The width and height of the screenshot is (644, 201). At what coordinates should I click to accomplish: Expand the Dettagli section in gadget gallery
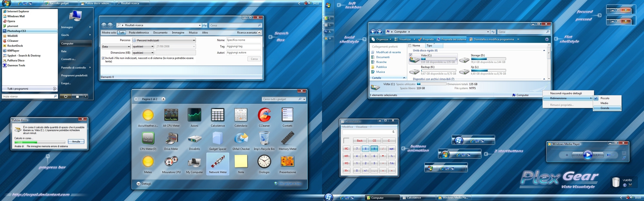pyautogui.click(x=138, y=184)
